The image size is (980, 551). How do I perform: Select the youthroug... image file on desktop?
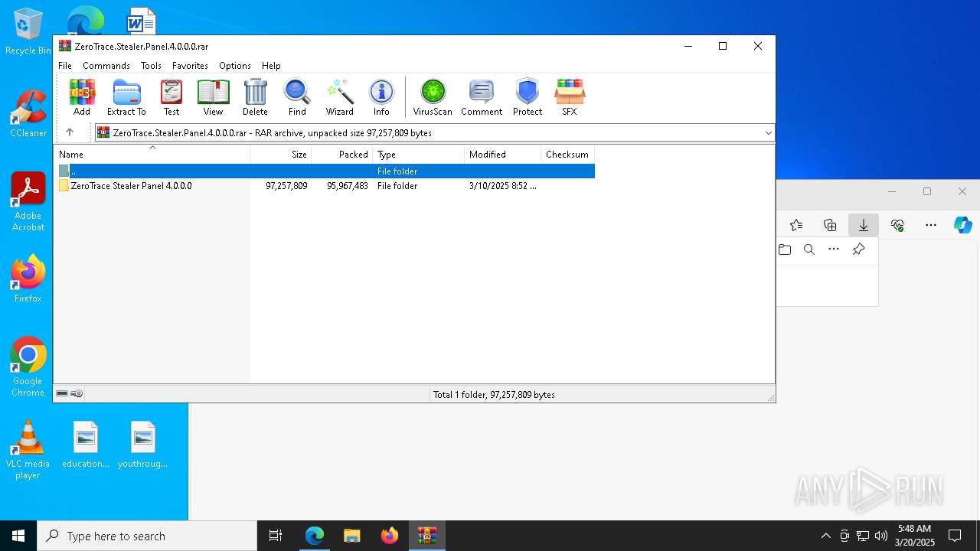click(x=143, y=445)
